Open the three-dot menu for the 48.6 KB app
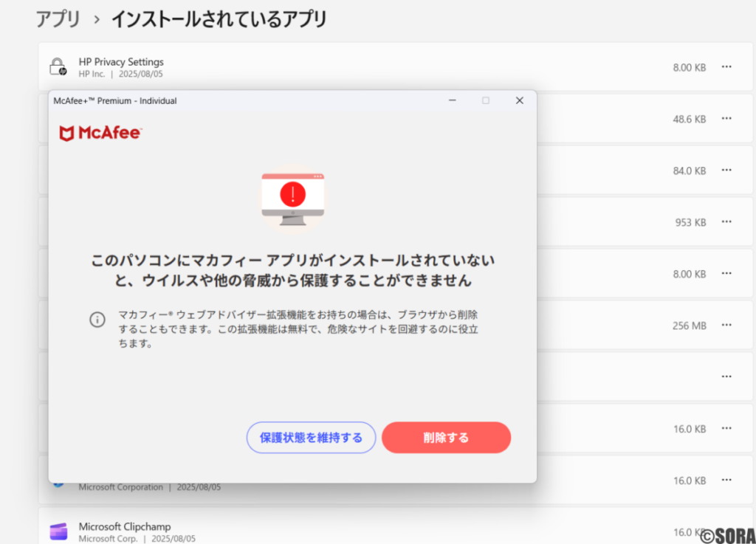 [x=726, y=119]
